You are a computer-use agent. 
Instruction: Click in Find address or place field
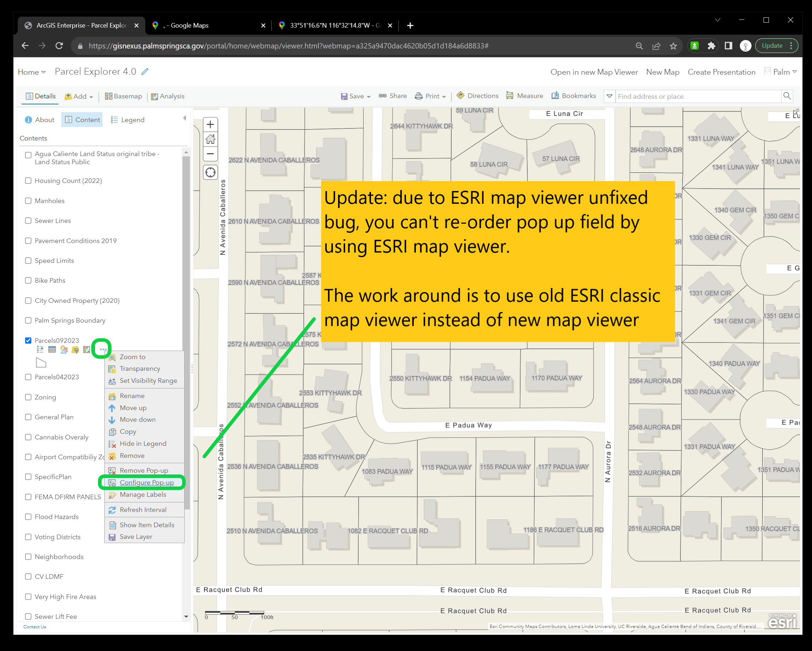(698, 96)
